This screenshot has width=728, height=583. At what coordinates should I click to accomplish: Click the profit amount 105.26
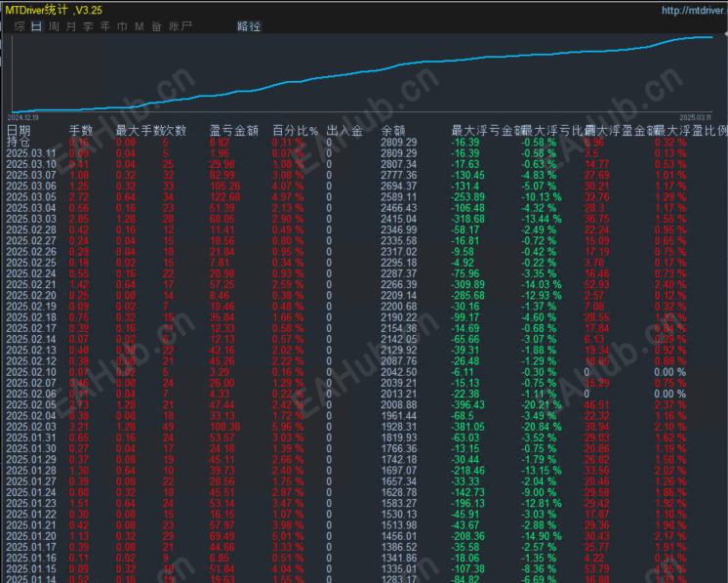pyautogui.click(x=224, y=187)
